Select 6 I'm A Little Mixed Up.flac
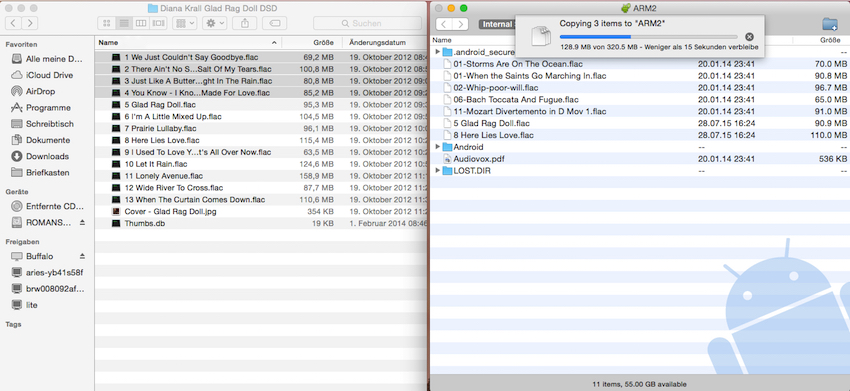Image resolution: width=850 pixels, height=391 pixels. [261, 117]
